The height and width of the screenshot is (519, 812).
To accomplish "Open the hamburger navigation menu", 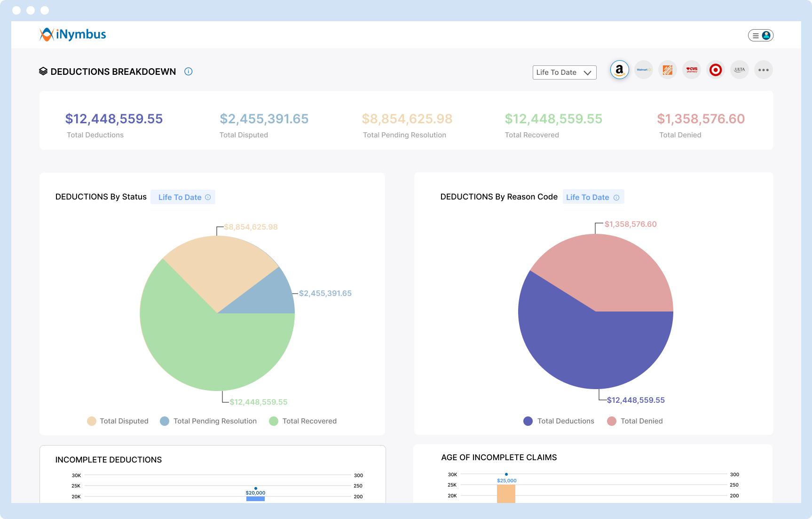I will [x=756, y=35].
